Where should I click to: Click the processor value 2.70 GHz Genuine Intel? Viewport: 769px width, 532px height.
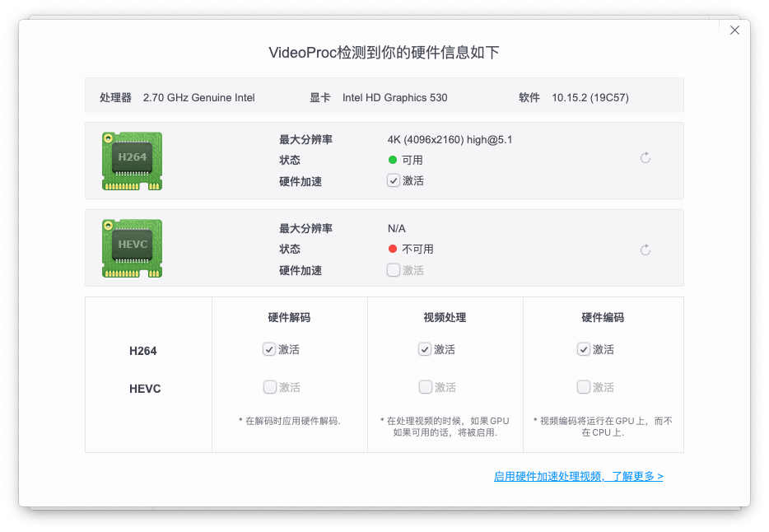click(x=198, y=97)
